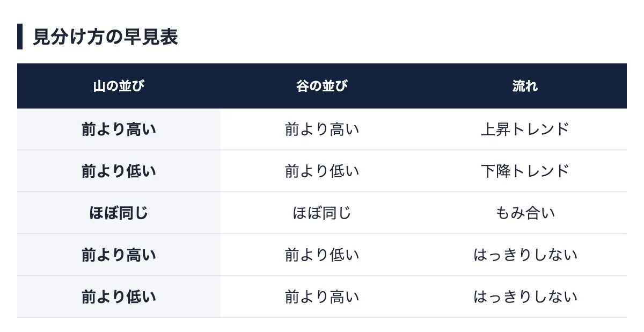Click the 下降トレンド cell

click(525, 171)
